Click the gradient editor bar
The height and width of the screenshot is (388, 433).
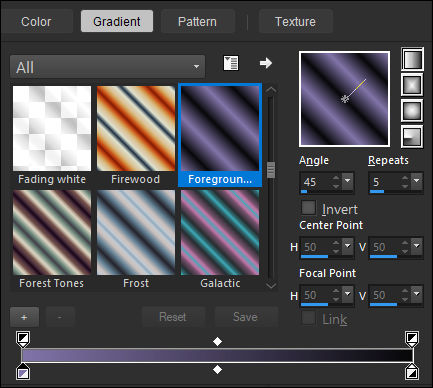pyautogui.click(x=217, y=355)
